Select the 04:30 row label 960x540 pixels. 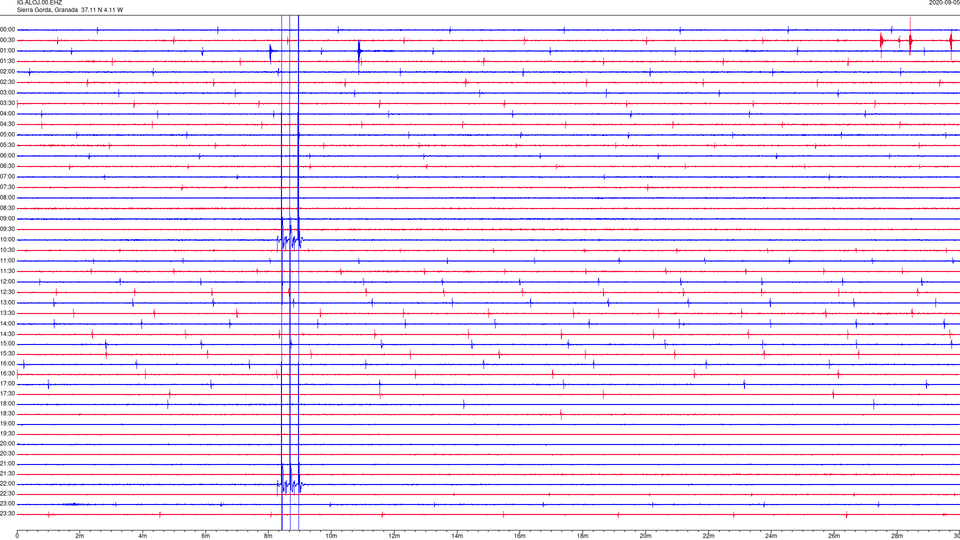7,124
